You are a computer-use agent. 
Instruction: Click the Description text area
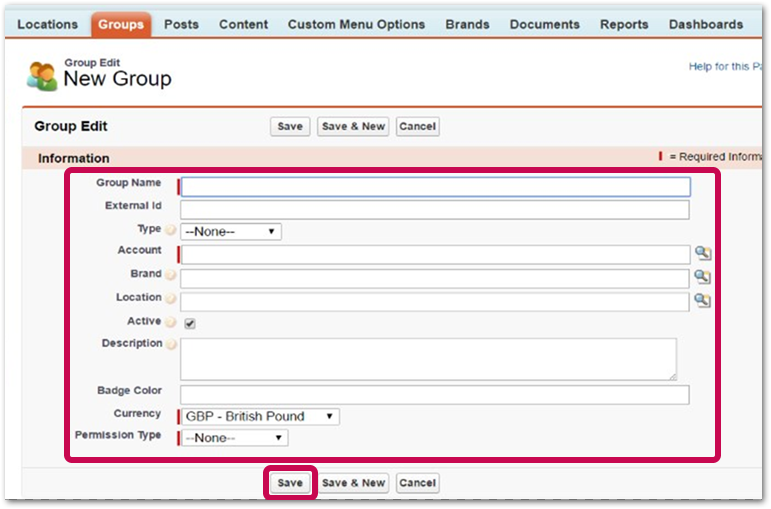tap(428, 359)
